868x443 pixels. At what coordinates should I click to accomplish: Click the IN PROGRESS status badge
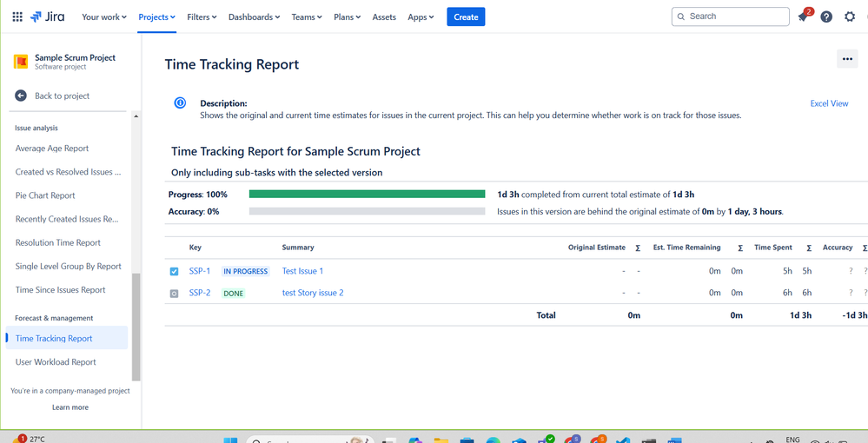tap(245, 271)
